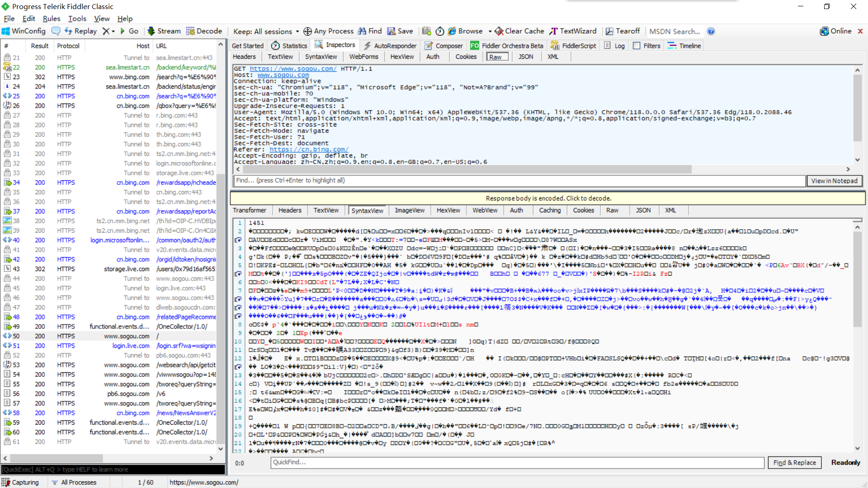Viewport: 868px width, 488px height.
Task: Switch request inspector to HexView
Action: point(402,56)
